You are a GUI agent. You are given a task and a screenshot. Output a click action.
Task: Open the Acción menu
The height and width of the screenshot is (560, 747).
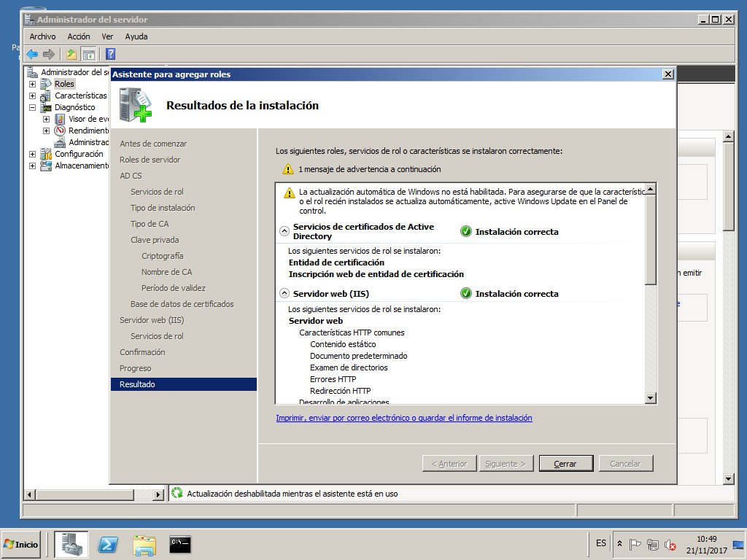tap(79, 36)
